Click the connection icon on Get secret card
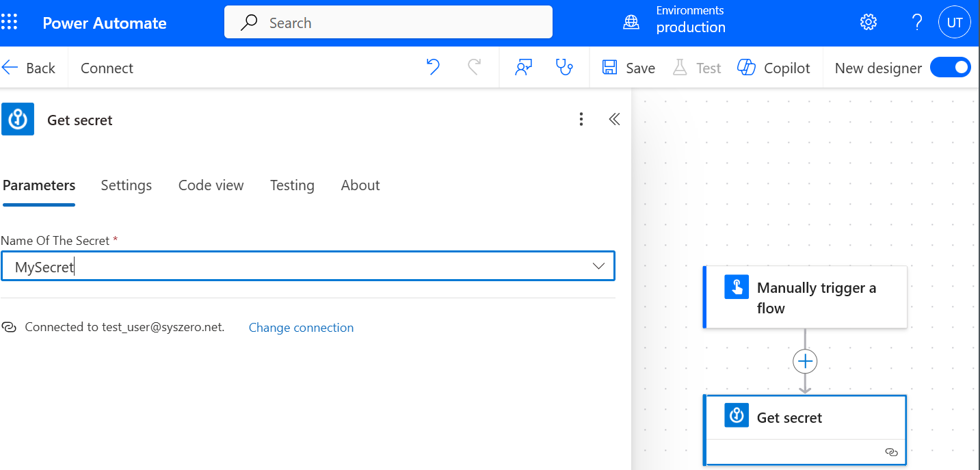 891,452
